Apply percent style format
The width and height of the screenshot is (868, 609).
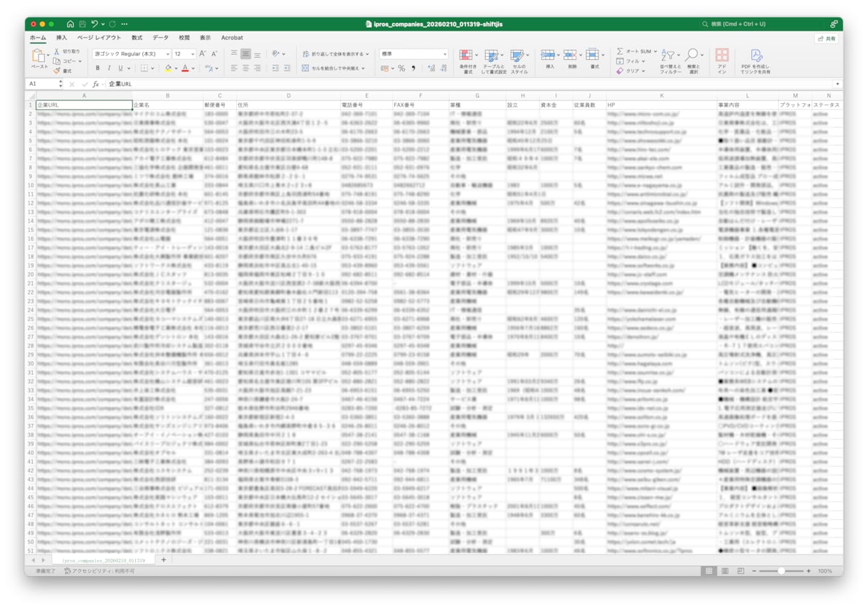[401, 68]
